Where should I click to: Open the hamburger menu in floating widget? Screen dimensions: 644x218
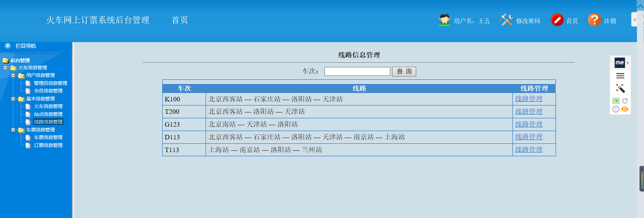620,76
